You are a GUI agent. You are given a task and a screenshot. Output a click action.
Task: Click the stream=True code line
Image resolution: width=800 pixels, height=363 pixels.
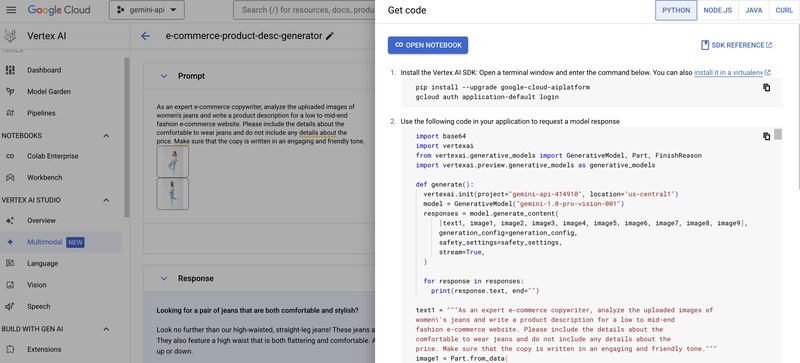[461, 252]
